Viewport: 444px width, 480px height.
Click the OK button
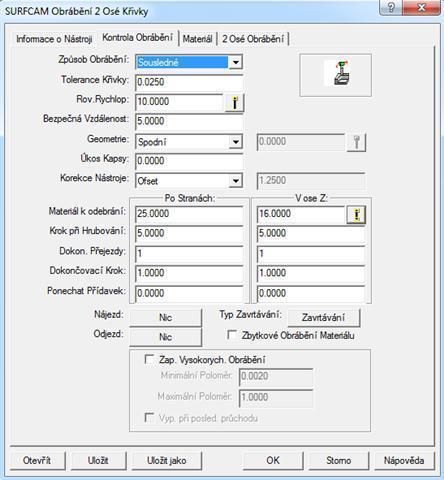(273, 460)
